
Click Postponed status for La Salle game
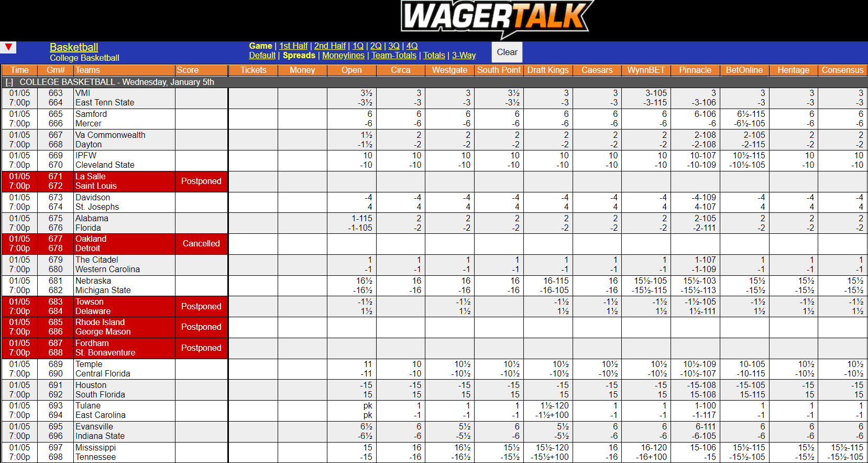[x=201, y=181]
